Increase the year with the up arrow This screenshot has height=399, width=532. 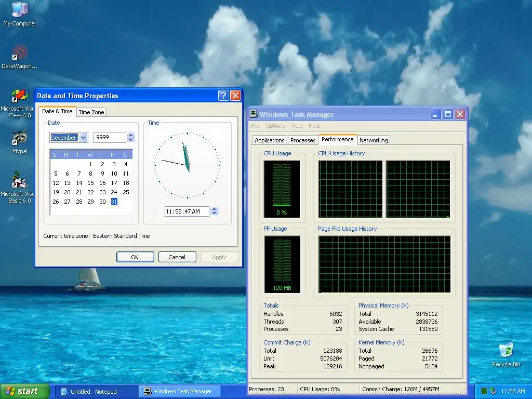pos(130,135)
